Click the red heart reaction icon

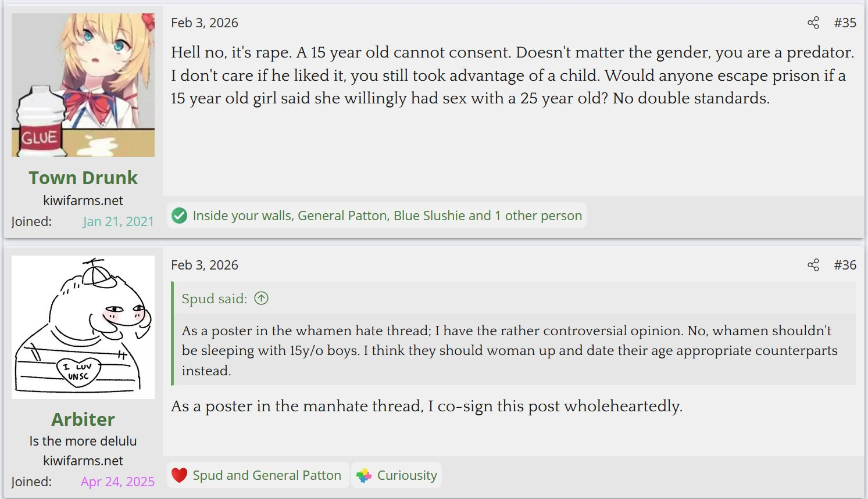pyautogui.click(x=180, y=475)
